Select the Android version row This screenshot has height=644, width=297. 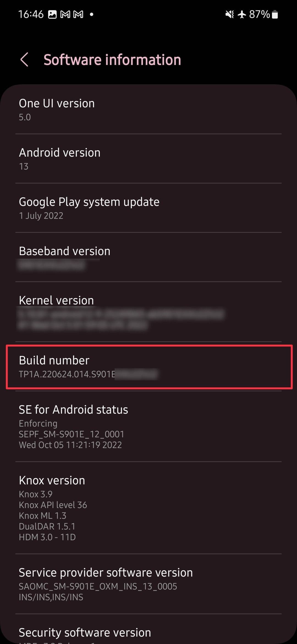tap(148, 159)
